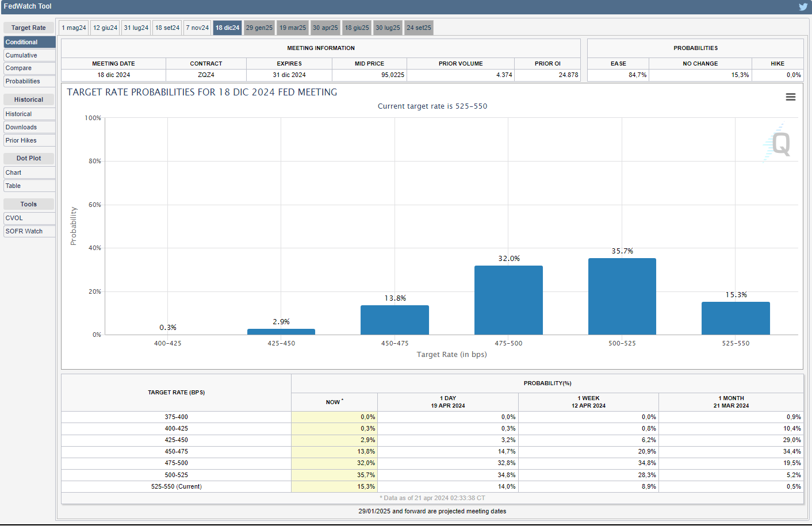The image size is (812, 526).
Task: Click the Twitter bird icon
Action: [x=803, y=7]
